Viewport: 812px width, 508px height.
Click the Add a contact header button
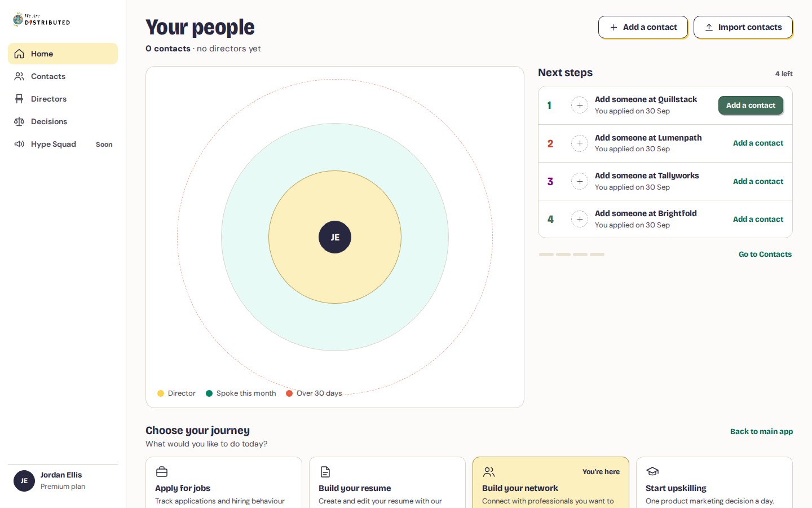(x=643, y=27)
